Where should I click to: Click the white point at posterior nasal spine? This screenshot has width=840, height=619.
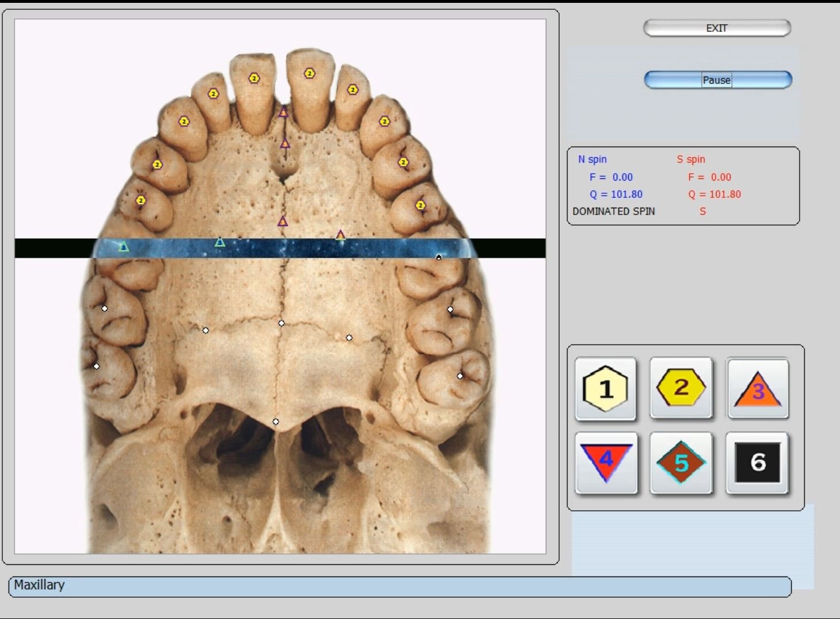pyautogui.click(x=276, y=422)
